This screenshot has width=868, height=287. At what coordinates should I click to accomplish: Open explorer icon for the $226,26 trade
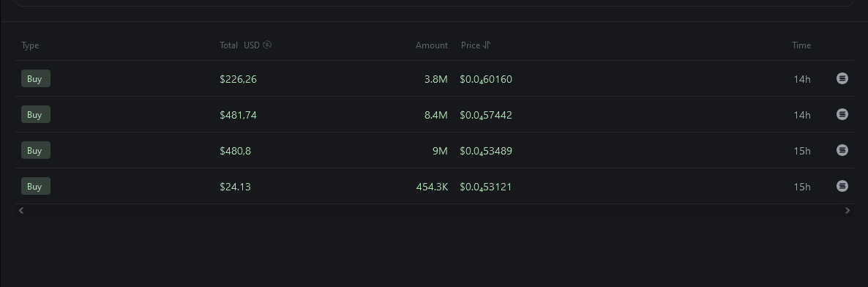(842, 78)
